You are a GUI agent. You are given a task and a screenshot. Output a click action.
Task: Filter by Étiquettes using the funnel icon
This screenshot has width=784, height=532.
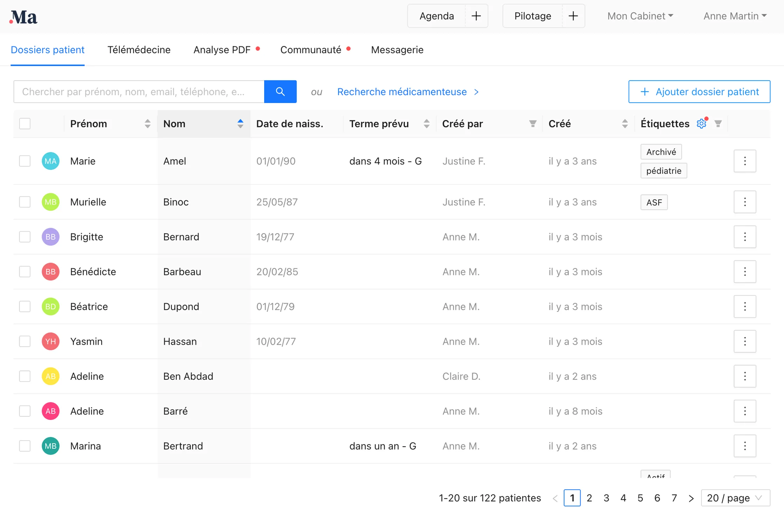[x=718, y=124]
